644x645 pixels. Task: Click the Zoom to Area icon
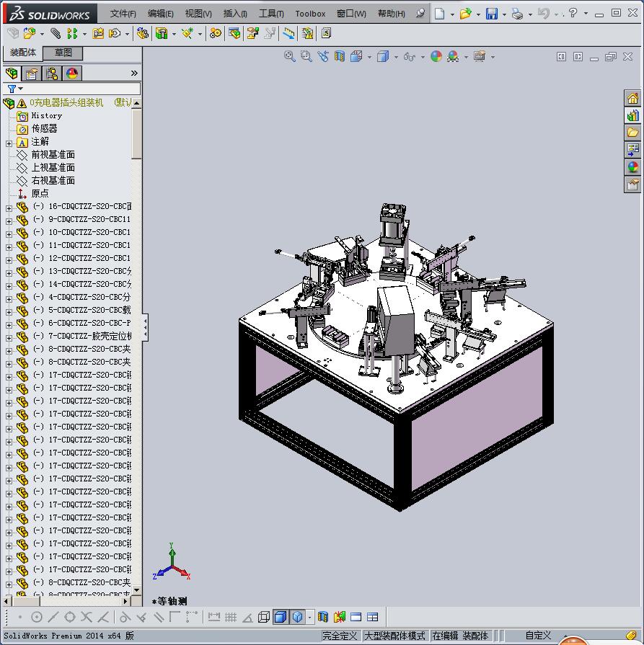pyautogui.click(x=306, y=56)
